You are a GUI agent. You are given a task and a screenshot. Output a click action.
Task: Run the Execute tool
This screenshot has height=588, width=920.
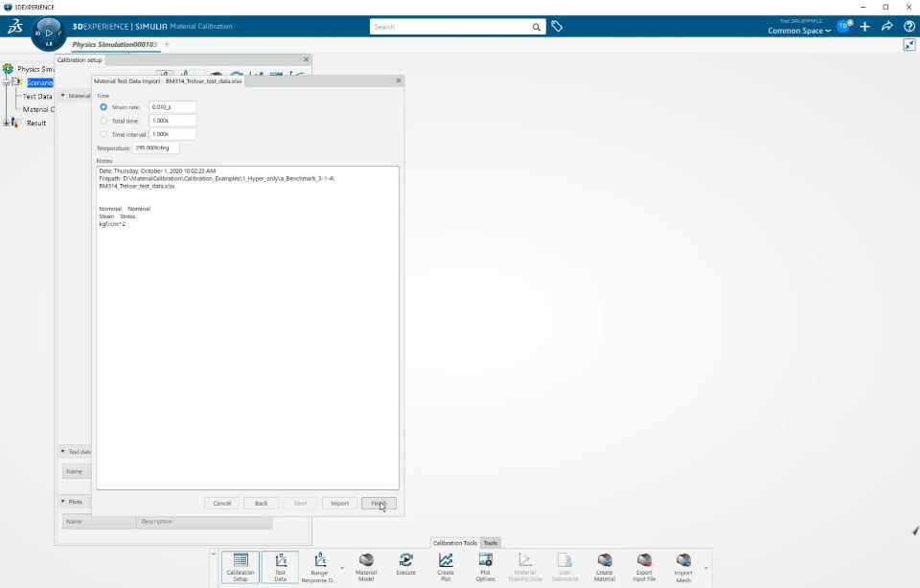coord(405,565)
